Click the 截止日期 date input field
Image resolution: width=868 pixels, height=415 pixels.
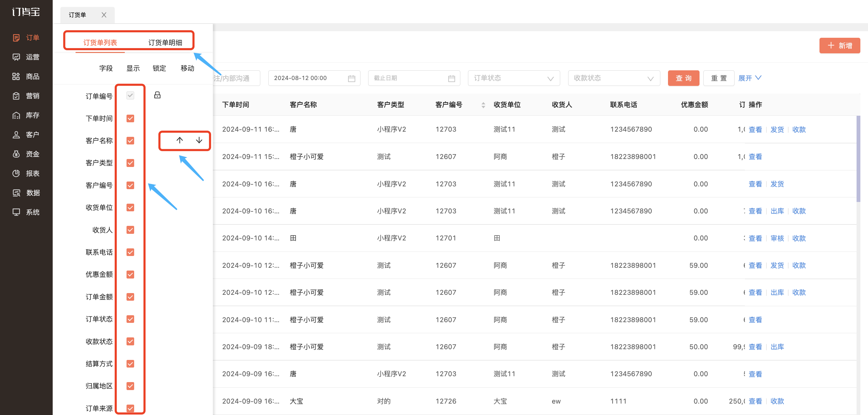414,78
